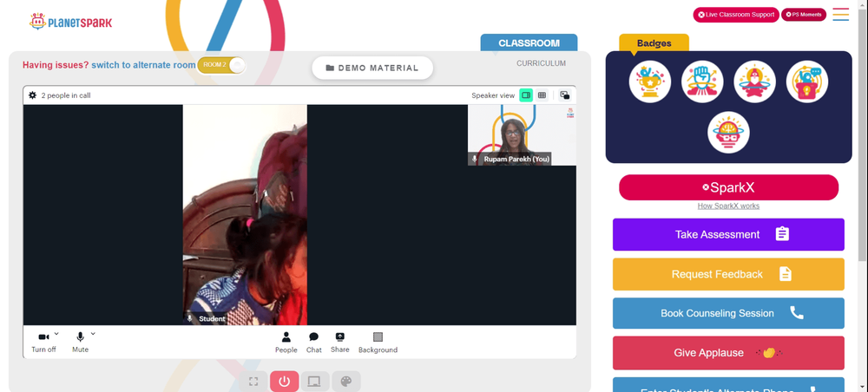Start screen Share
Screen dimensions: 868x392
pyautogui.click(x=340, y=343)
